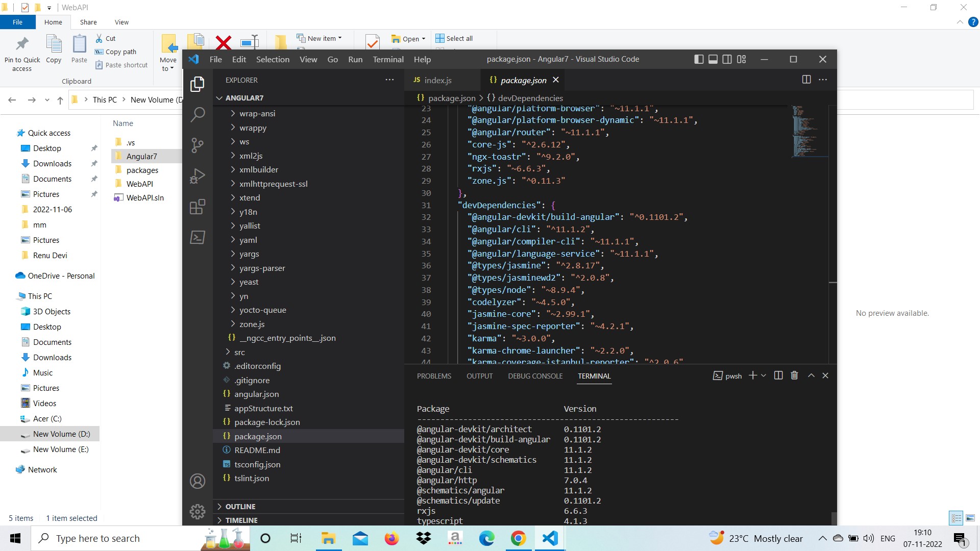Expand the OUTLINE section
Screen dimensions: 980x551
click(x=240, y=506)
